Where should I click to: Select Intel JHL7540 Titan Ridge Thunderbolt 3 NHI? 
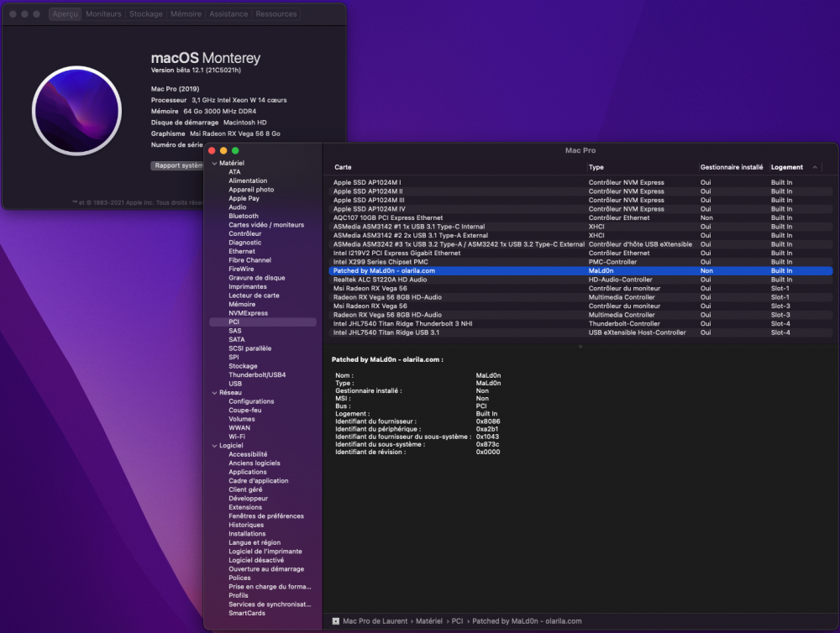(580, 324)
